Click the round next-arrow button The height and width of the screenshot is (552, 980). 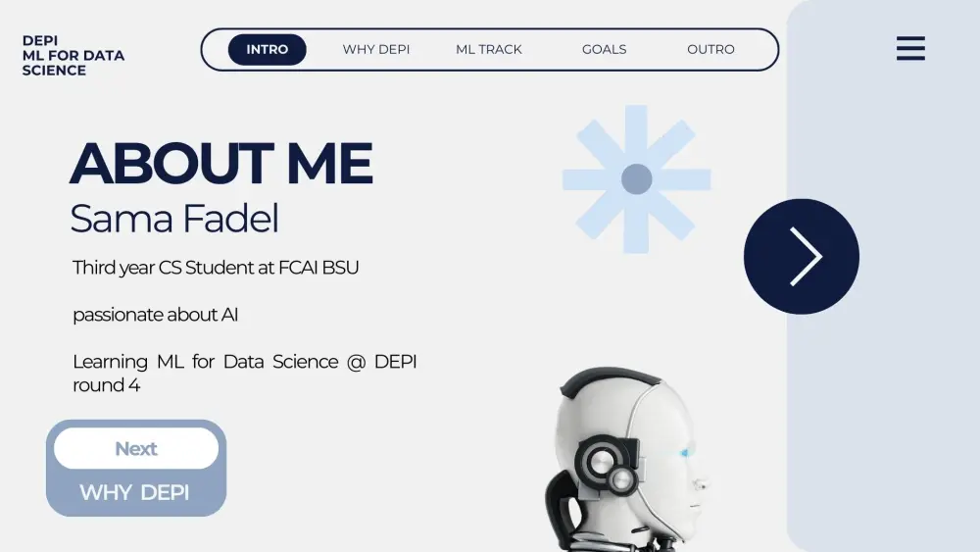tap(802, 256)
